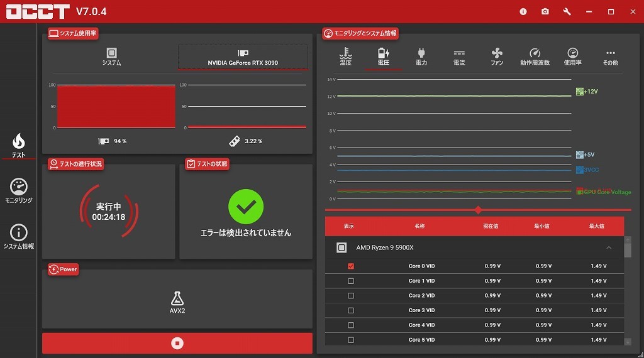Open the 温度 (temperature) monitoring view
Screen dimensions: 644x358
(x=345, y=57)
